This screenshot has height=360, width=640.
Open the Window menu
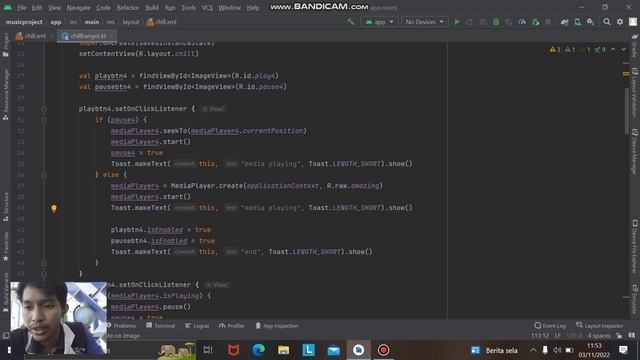229,8
